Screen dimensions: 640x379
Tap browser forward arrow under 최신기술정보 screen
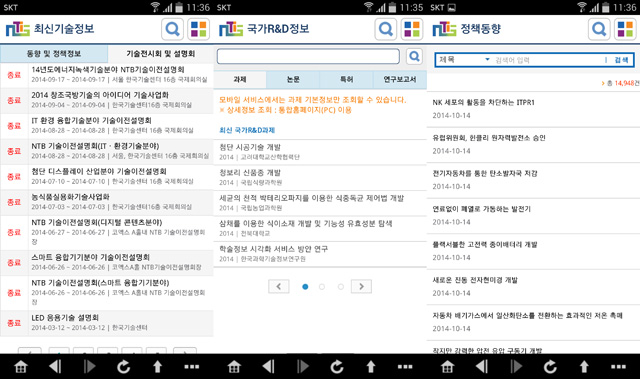pyautogui.click(x=89, y=366)
